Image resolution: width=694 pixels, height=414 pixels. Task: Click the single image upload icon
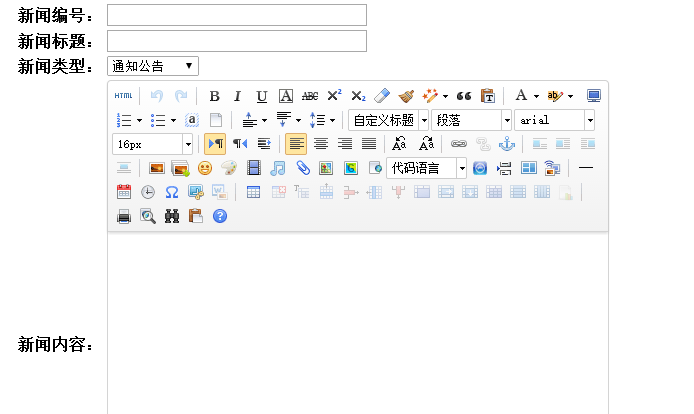tap(157, 168)
